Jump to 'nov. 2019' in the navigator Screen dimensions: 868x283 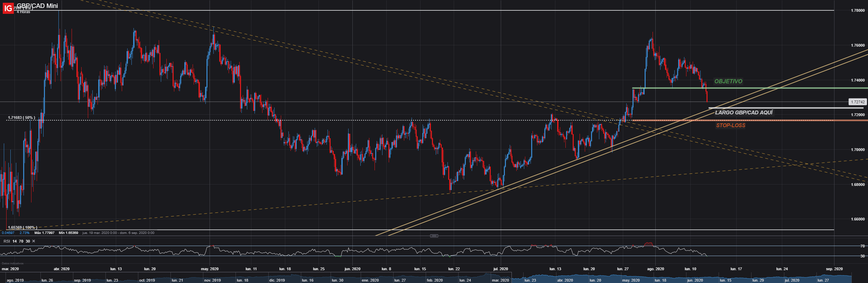click(212, 280)
